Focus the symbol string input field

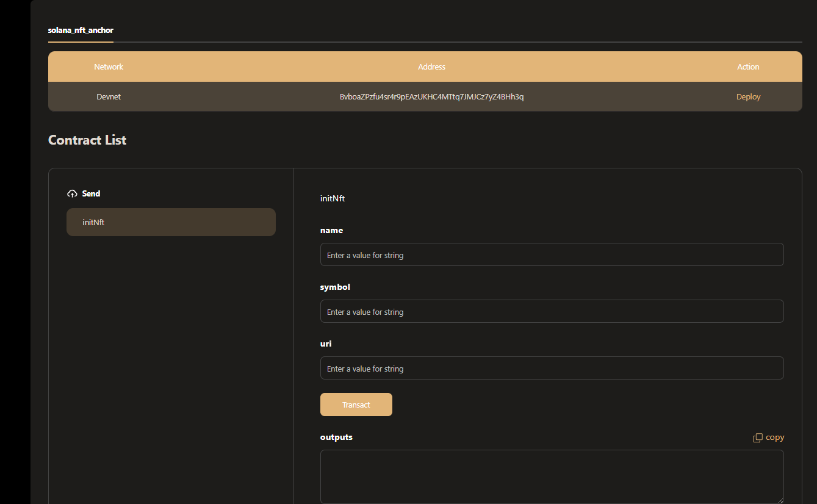click(552, 311)
